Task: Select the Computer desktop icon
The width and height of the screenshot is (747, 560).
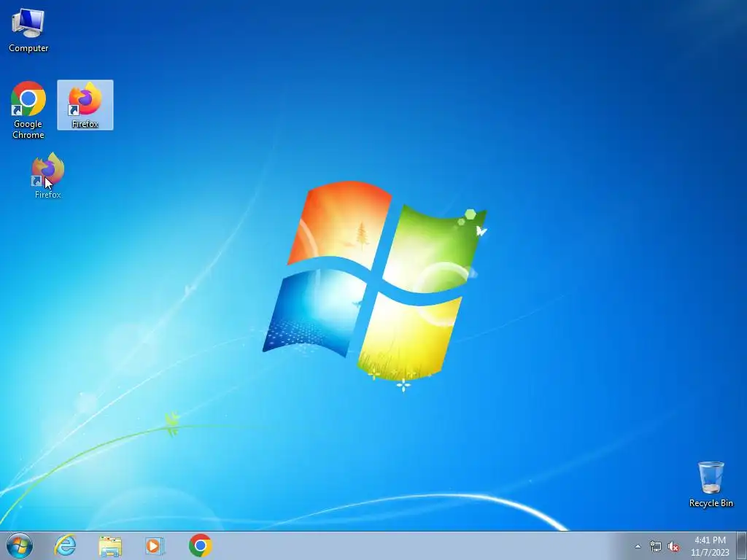Action: tap(28, 31)
